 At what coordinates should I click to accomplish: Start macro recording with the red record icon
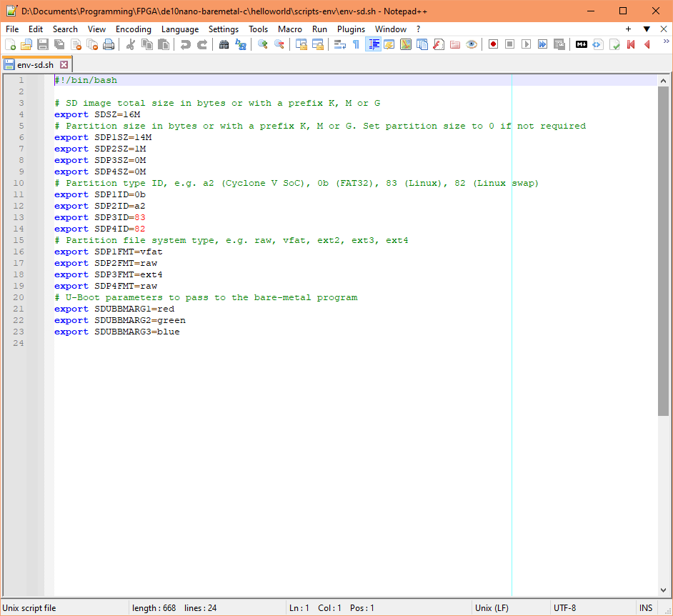pyautogui.click(x=493, y=44)
